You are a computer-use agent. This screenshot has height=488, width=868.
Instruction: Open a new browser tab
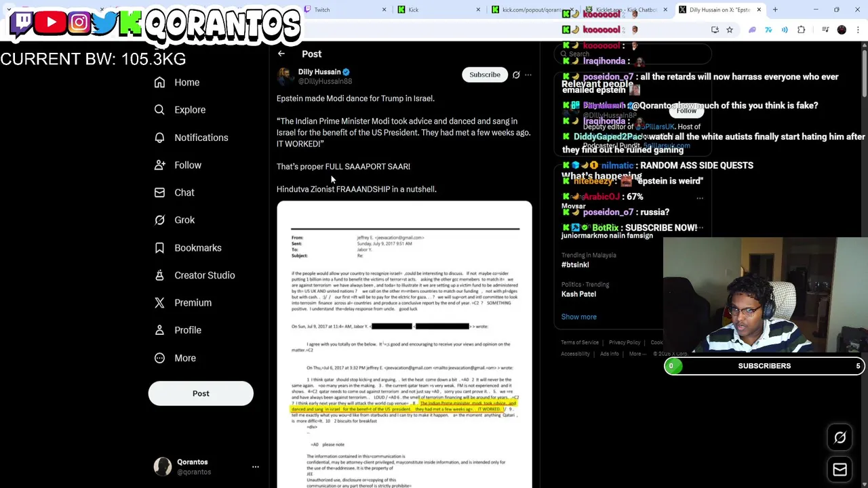775,9
